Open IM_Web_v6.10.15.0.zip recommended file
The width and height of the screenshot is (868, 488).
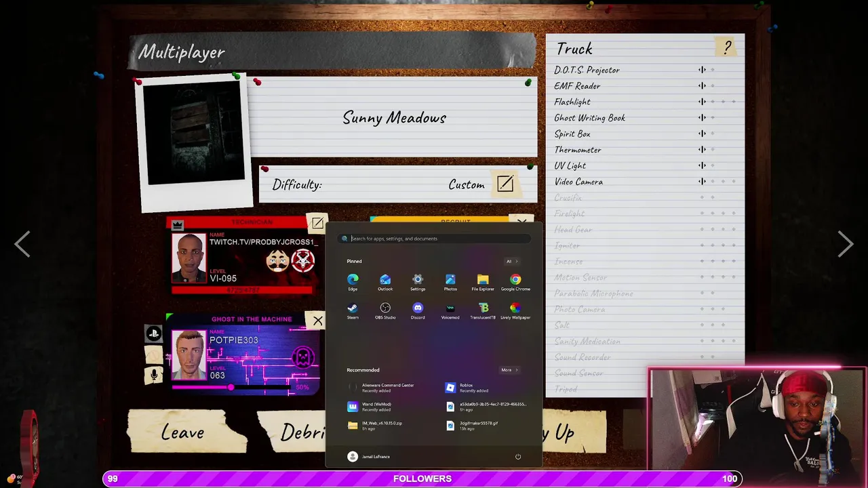point(375,426)
